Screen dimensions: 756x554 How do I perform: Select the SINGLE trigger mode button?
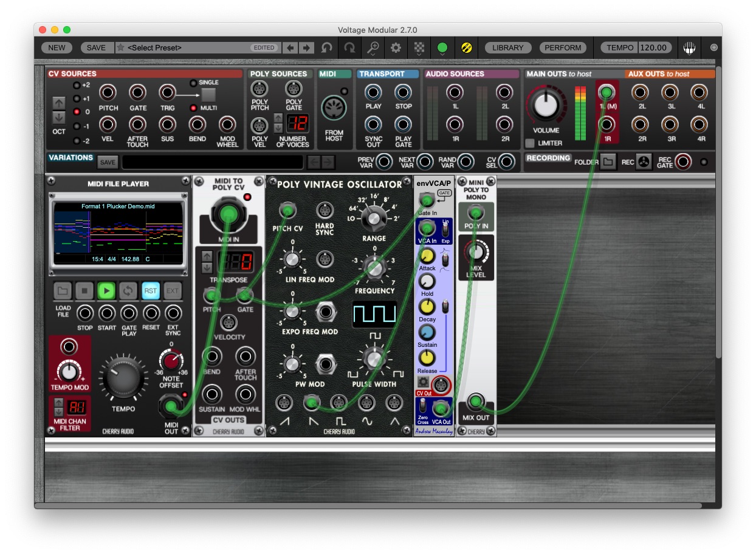pyautogui.click(x=193, y=83)
